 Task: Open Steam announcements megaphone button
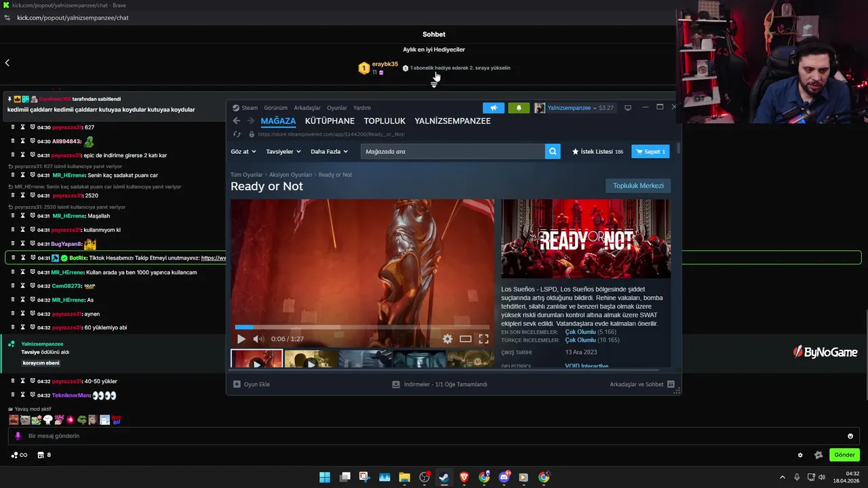(494, 108)
